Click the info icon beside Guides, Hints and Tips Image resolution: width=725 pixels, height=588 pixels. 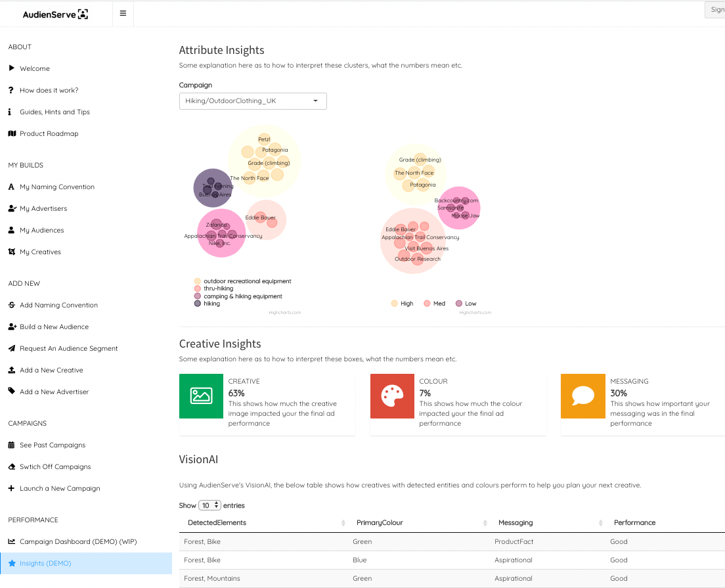(x=10, y=112)
